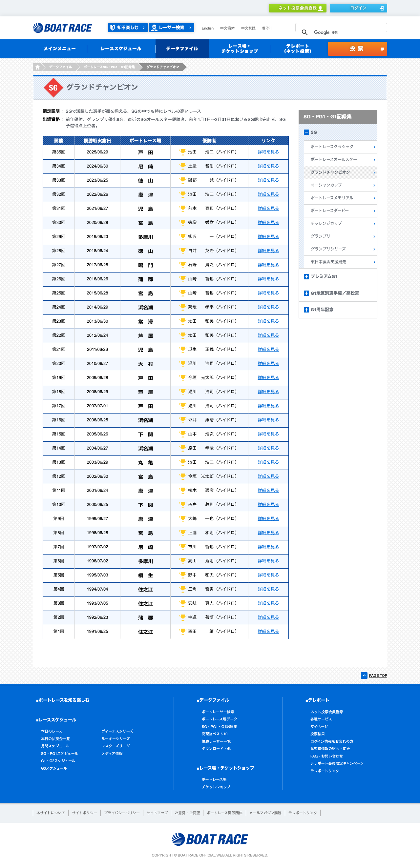Open オーシャンカップ in the sidebar
Screen dimensions: 420x868
coord(340,185)
